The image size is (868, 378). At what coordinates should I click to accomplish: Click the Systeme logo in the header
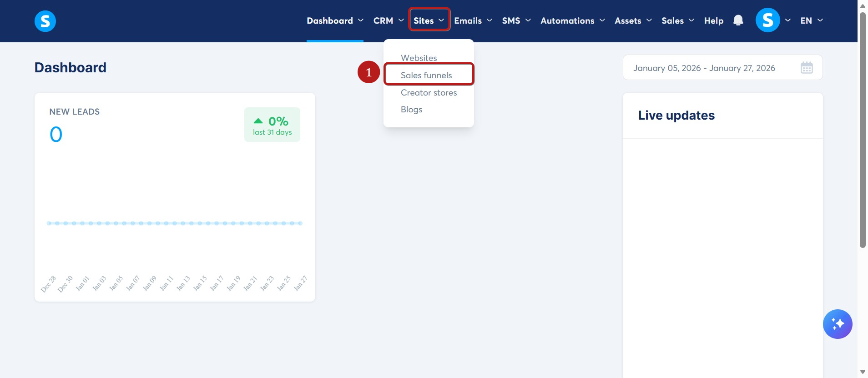click(45, 21)
